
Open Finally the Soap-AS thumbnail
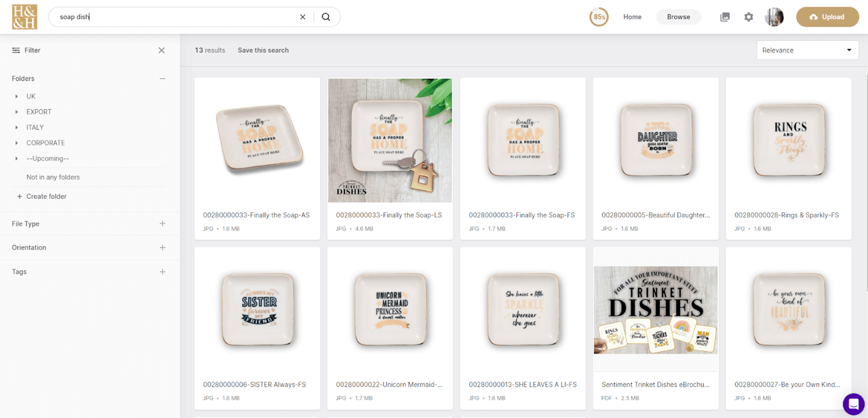(257, 140)
